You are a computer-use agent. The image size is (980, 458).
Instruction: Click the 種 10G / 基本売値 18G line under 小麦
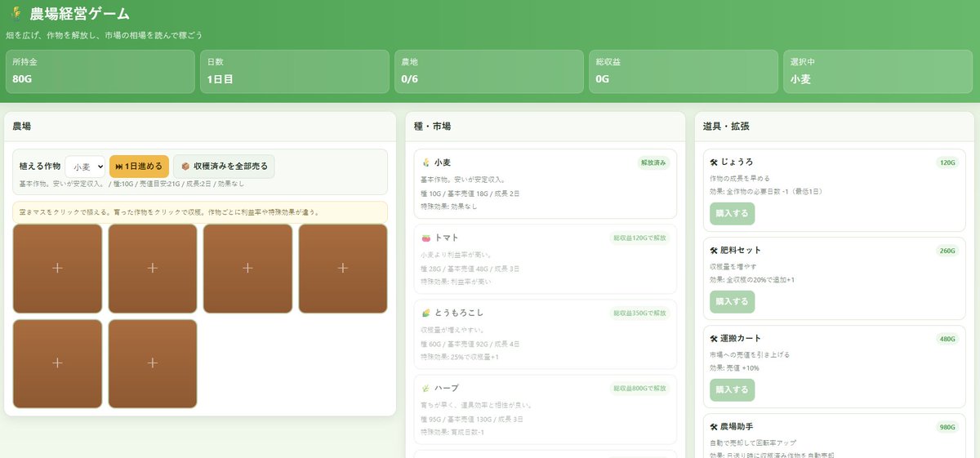(470, 193)
